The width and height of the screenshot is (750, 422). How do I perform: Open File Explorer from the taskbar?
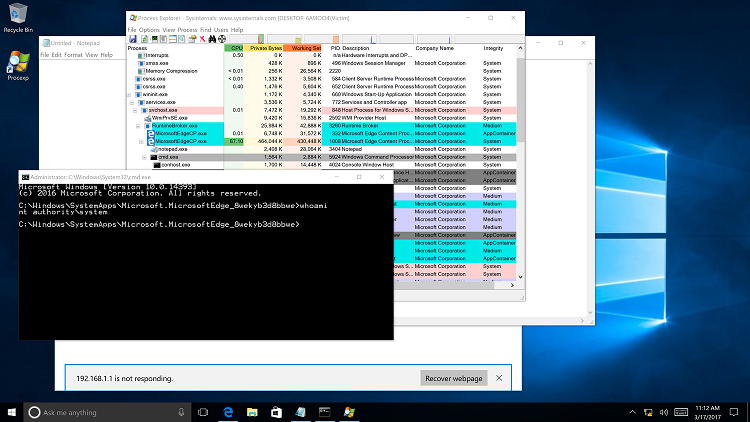tap(252, 412)
